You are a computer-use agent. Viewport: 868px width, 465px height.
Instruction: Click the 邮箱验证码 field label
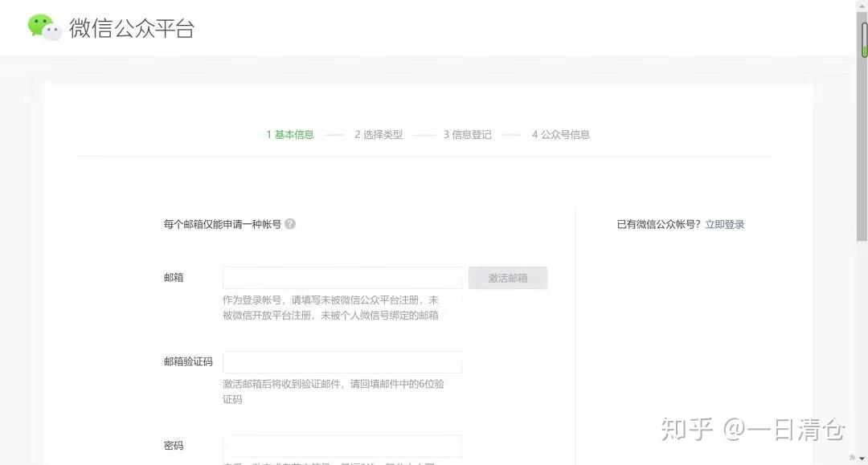coord(188,361)
